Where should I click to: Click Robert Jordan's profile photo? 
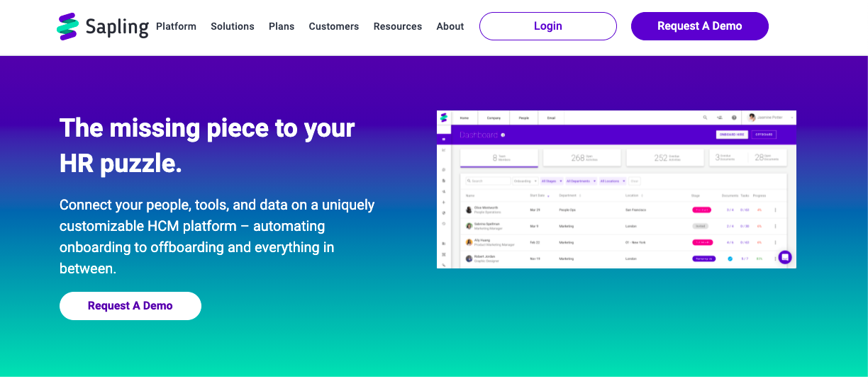[x=469, y=259]
